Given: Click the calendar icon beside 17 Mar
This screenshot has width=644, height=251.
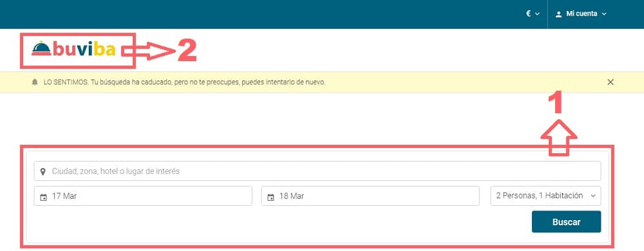Looking at the screenshot, I should click(x=43, y=197).
